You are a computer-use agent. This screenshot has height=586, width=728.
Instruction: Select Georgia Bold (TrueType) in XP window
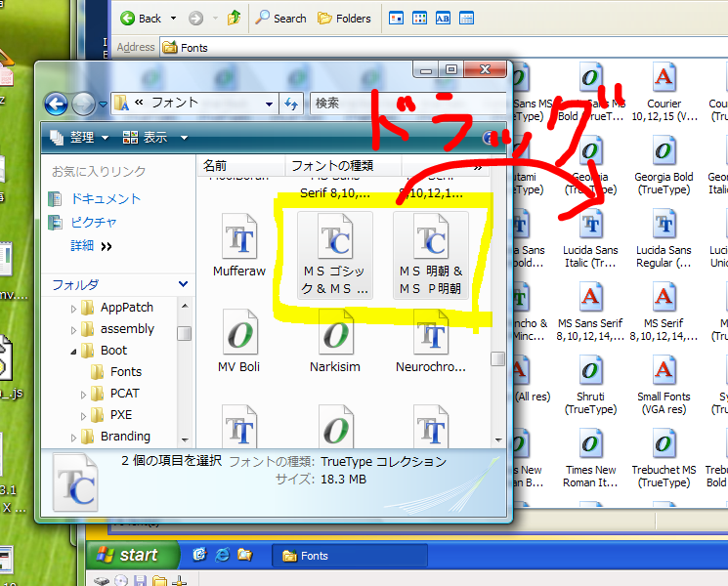[664, 166]
